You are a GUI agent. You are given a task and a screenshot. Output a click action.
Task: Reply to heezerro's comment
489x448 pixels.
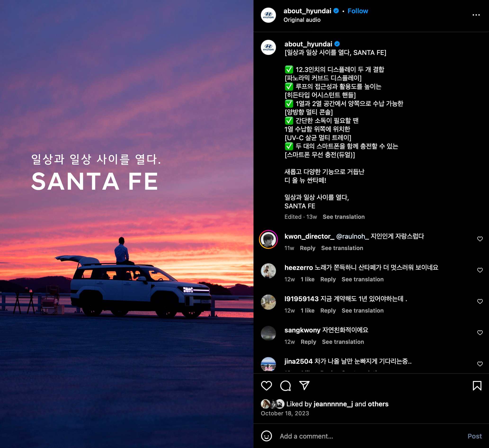click(x=328, y=279)
